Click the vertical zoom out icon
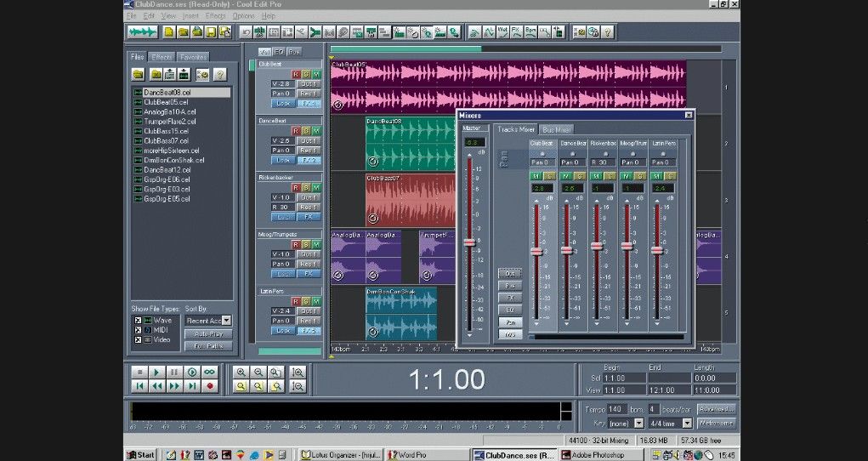This screenshot has height=461, width=868. tap(298, 386)
